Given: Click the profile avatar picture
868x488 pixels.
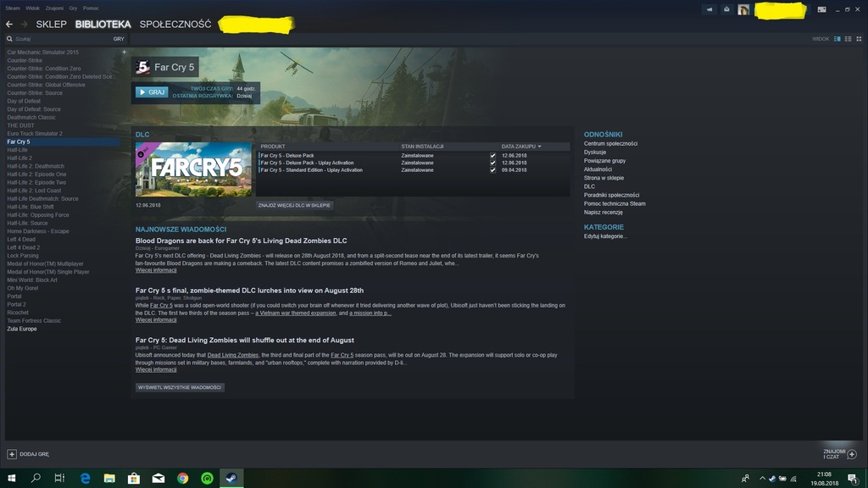Looking at the screenshot, I should pyautogui.click(x=743, y=9).
